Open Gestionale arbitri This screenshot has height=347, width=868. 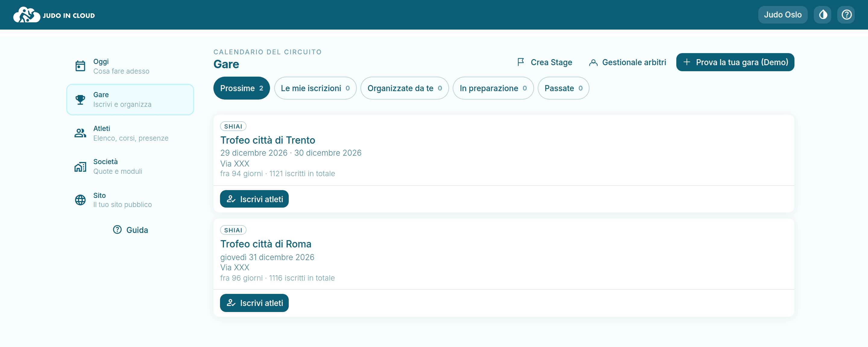(x=627, y=62)
